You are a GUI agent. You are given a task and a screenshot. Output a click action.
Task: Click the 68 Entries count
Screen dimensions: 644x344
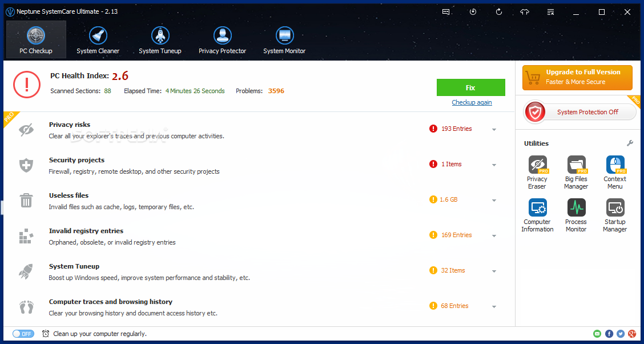click(x=454, y=306)
